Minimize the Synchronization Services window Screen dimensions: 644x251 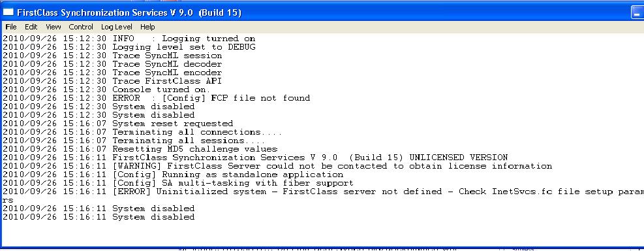[x=637, y=13]
